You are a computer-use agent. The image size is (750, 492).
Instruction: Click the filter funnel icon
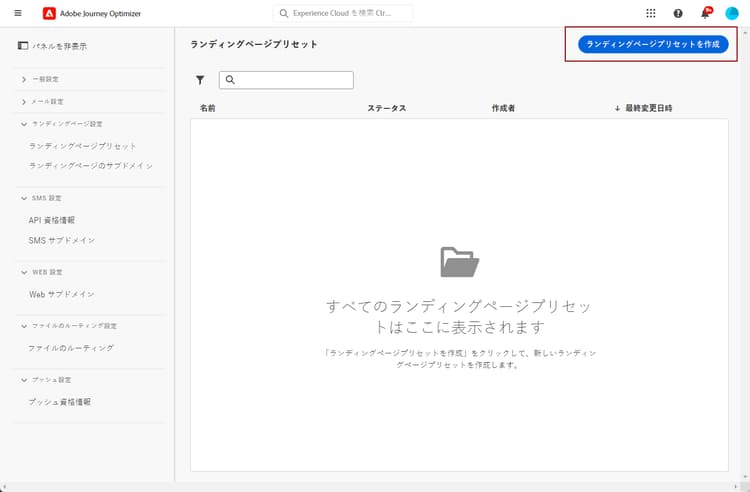click(x=200, y=80)
